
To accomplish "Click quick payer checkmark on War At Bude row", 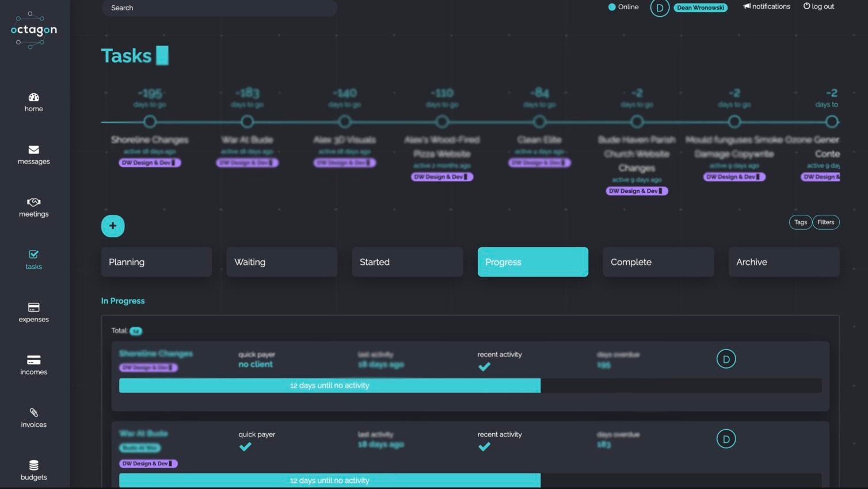I will 245,446.
